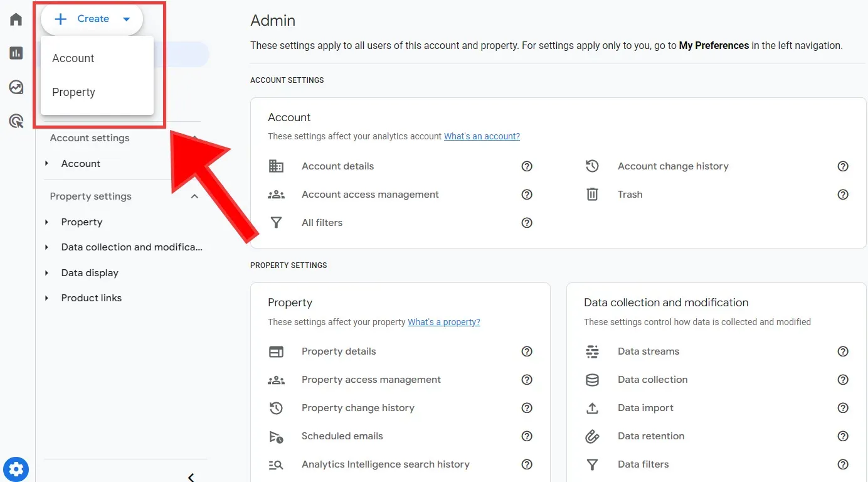Click the Create dropdown button
The image size is (868, 482).
click(x=92, y=19)
